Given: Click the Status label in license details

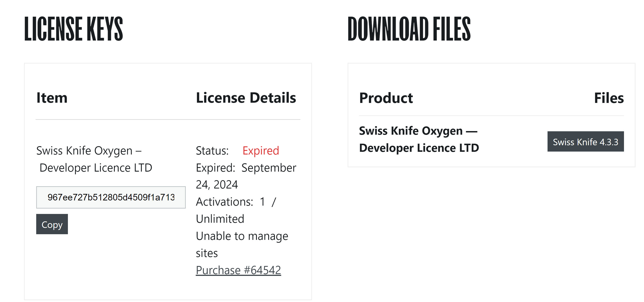Looking at the screenshot, I should 212,151.
